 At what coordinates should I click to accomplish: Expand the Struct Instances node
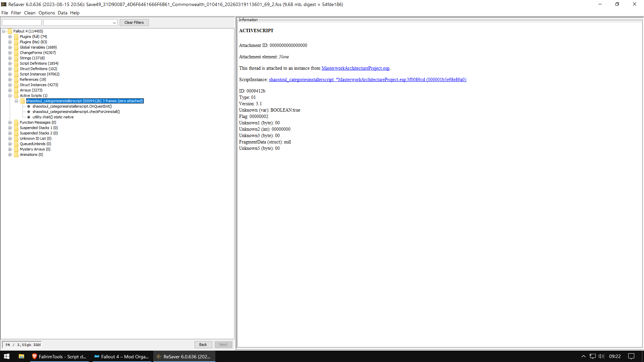tap(10, 85)
